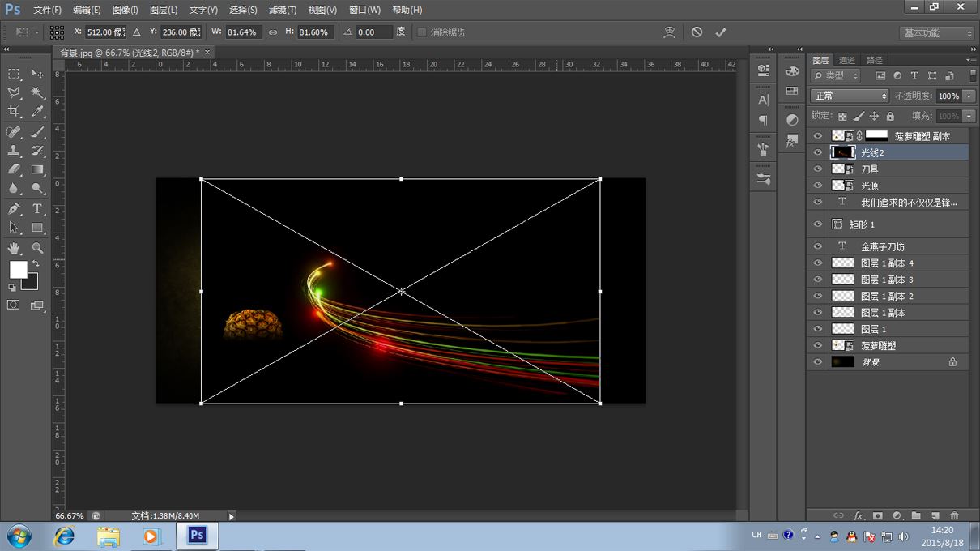Toggle visibility of the 刀具 layer
The height and width of the screenshot is (551, 980).
point(818,169)
